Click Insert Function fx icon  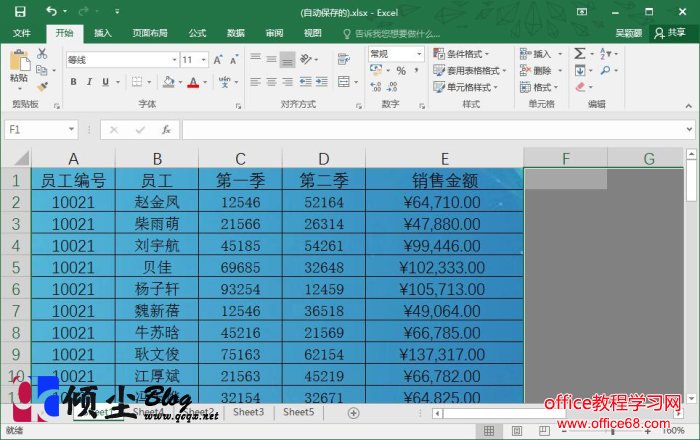coord(166,130)
